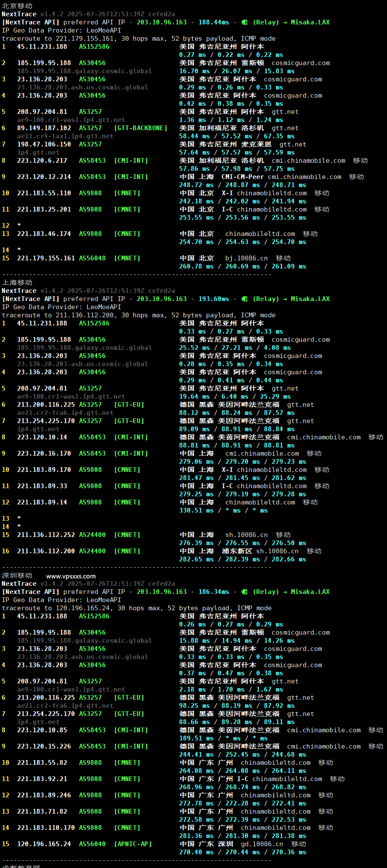Click the 19.64 ms latency value
Image resolution: width=387 pixels, height=868 pixels.
tap(195, 397)
